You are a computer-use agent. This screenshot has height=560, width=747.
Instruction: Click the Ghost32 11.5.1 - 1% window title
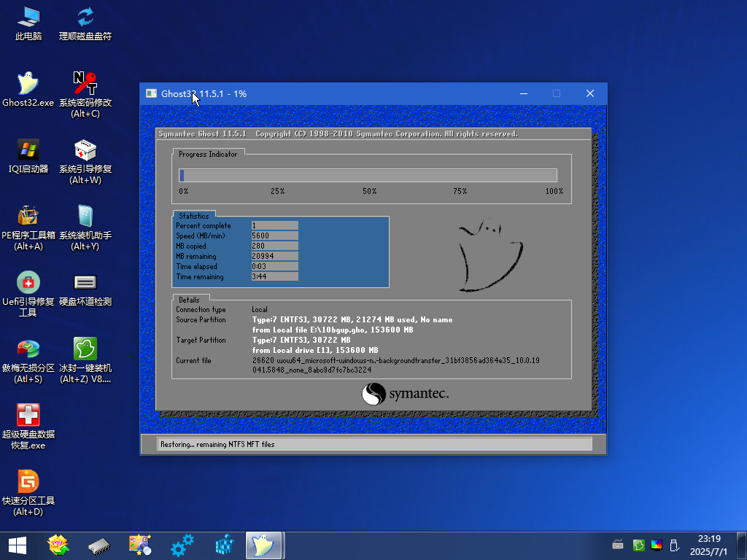coord(204,94)
